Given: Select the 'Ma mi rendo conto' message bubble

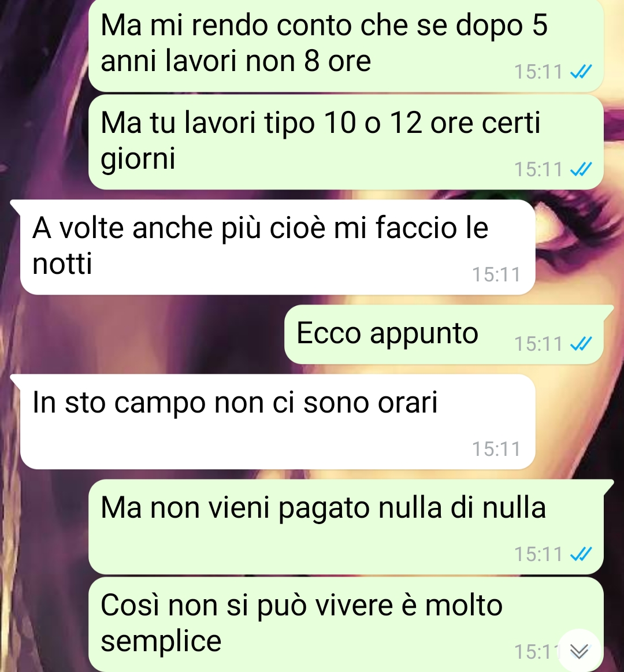Looking at the screenshot, I should pos(346,46).
